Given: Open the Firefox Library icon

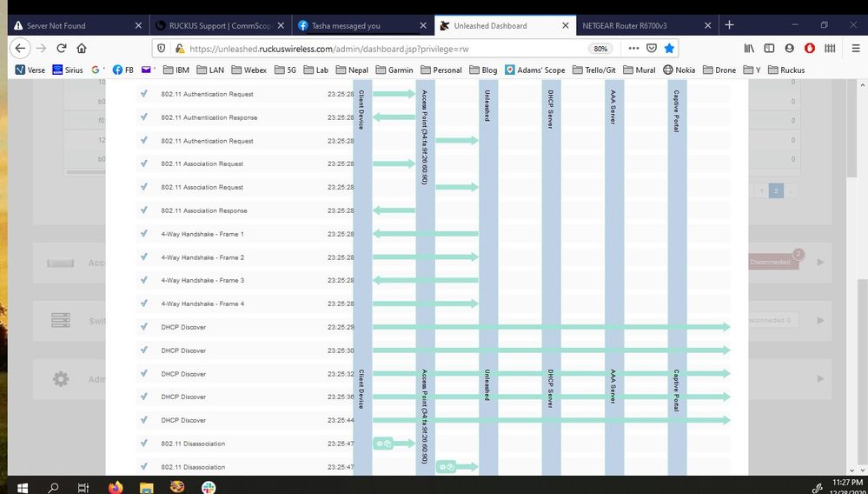Looking at the screenshot, I should [748, 49].
